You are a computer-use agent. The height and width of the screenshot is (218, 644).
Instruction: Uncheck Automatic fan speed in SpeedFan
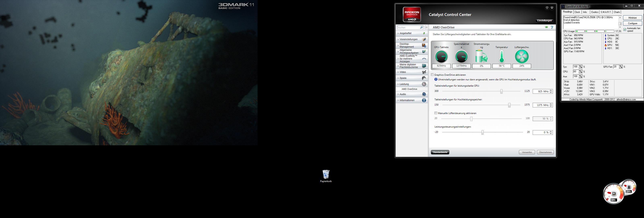pyautogui.click(x=625, y=29)
